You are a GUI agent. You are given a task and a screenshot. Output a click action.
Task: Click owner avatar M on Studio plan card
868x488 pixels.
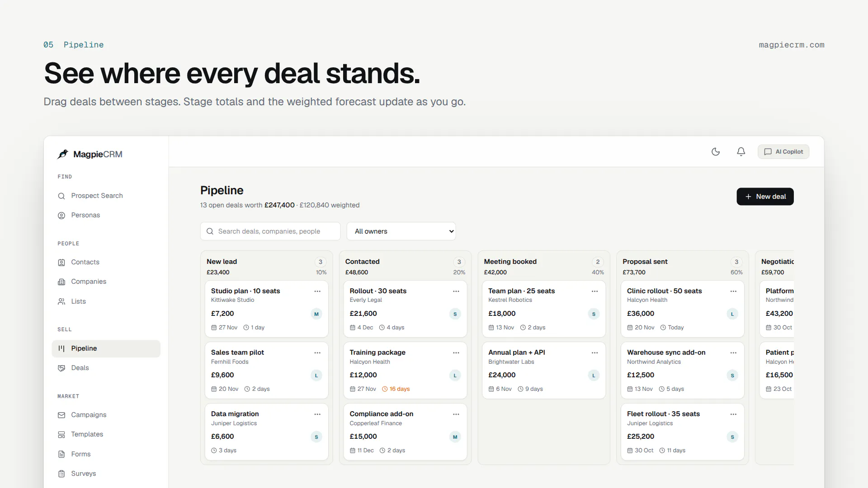[316, 314]
